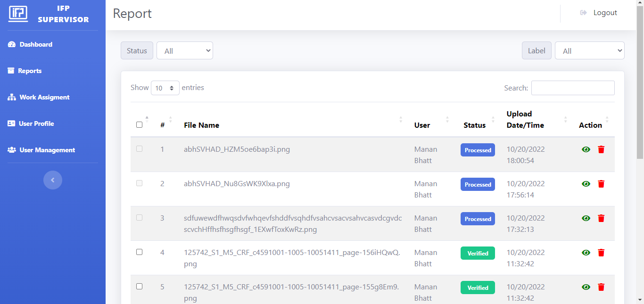Open row 3 file with eye icon
Image resolution: width=644 pixels, height=304 pixels.
click(x=586, y=218)
